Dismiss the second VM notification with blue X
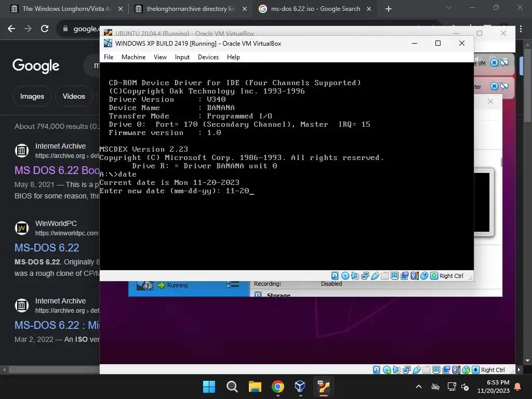Viewport: 532px width, 399px height. [x=495, y=86]
